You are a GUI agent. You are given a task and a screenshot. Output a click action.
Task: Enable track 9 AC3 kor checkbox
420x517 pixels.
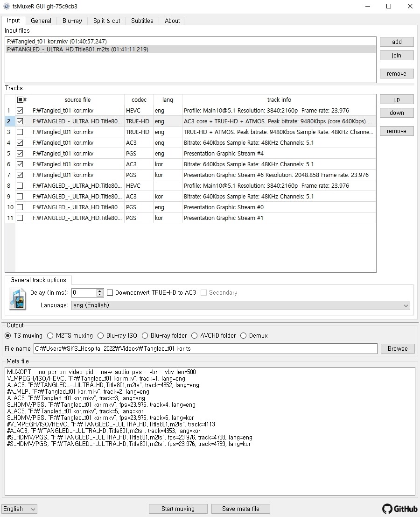click(x=20, y=197)
